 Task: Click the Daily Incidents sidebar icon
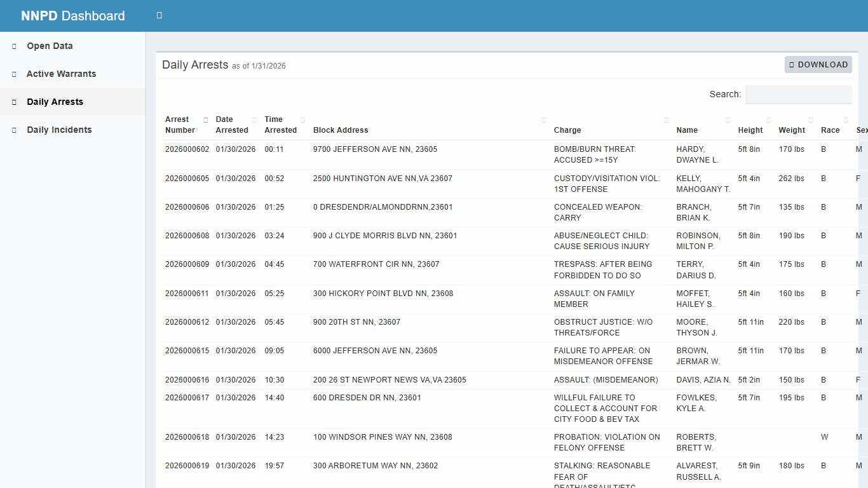[13, 130]
